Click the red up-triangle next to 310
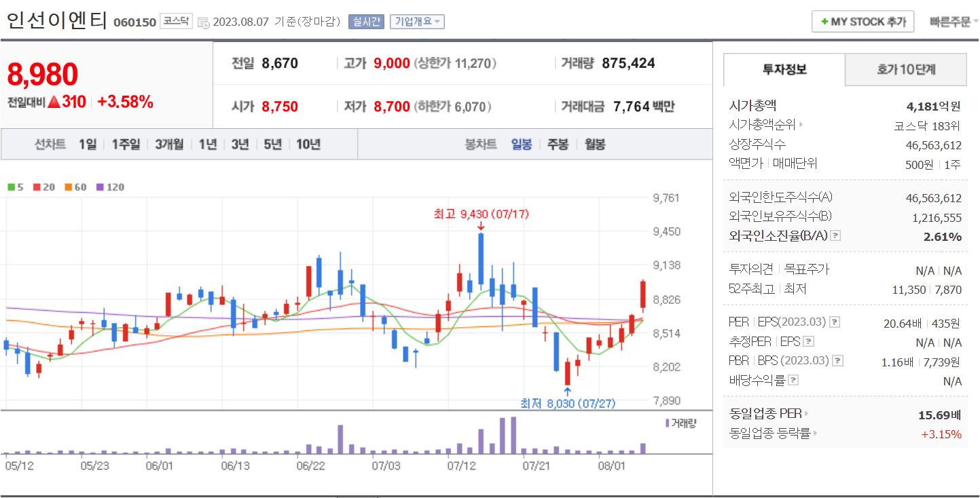This screenshot has width=980, height=498. (54, 102)
